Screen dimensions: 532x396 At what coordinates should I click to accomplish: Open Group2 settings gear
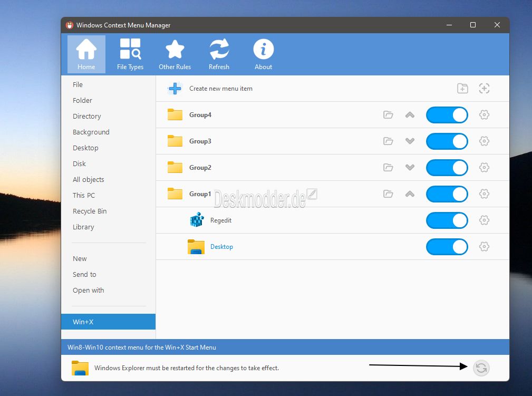point(484,167)
